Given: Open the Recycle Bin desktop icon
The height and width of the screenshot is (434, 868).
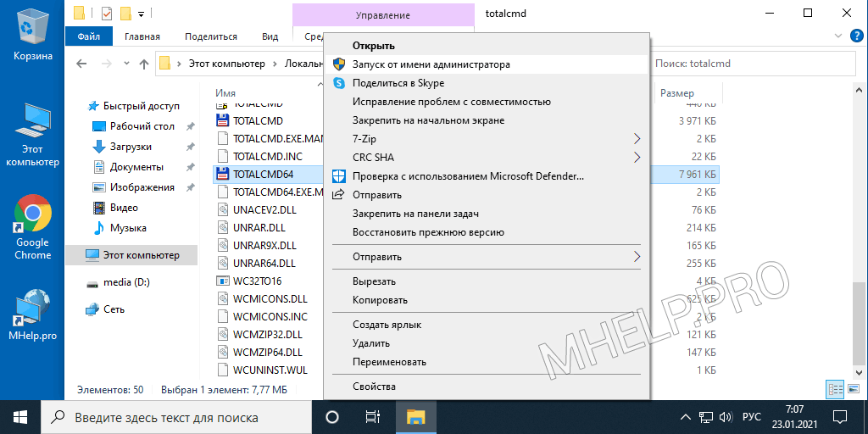Looking at the screenshot, I should pos(33,33).
